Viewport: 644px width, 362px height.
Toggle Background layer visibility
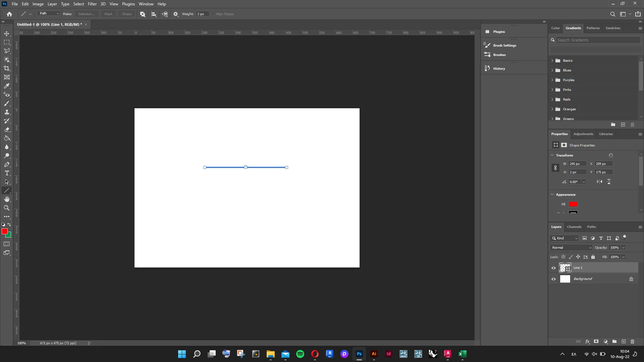[x=553, y=279]
